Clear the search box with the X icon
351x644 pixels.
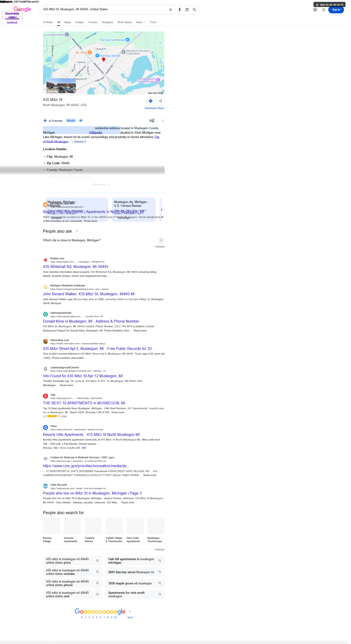coord(170,10)
